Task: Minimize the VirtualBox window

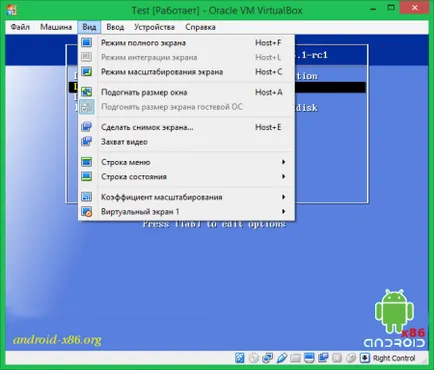Action: (x=373, y=9)
